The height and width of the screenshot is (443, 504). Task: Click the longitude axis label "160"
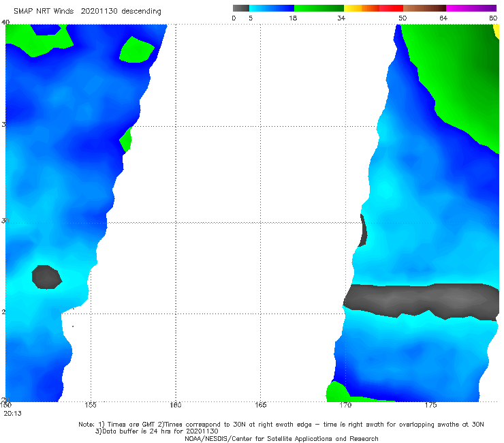click(x=176, y=405)
